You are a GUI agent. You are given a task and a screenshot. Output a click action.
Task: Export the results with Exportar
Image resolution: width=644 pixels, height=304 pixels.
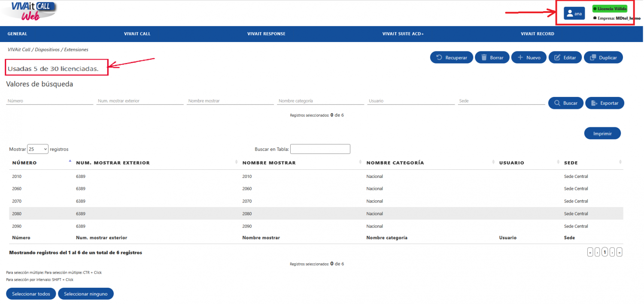[x=605, y=103]
